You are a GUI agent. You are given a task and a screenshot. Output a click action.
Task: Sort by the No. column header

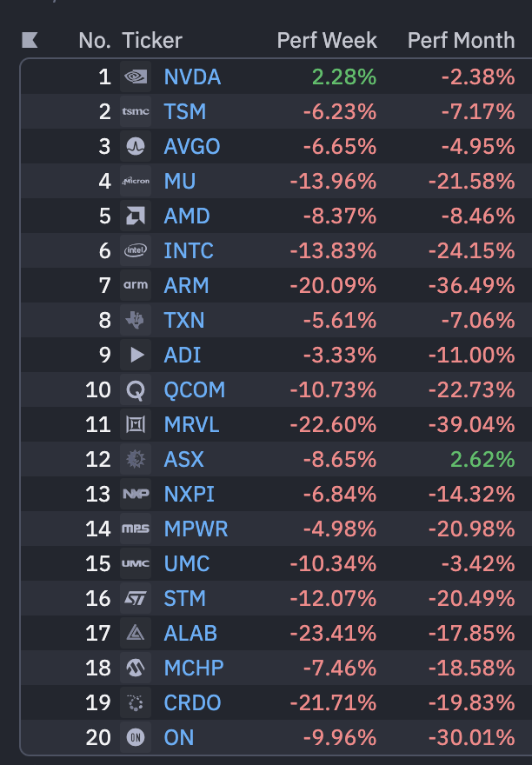[95, 41]
